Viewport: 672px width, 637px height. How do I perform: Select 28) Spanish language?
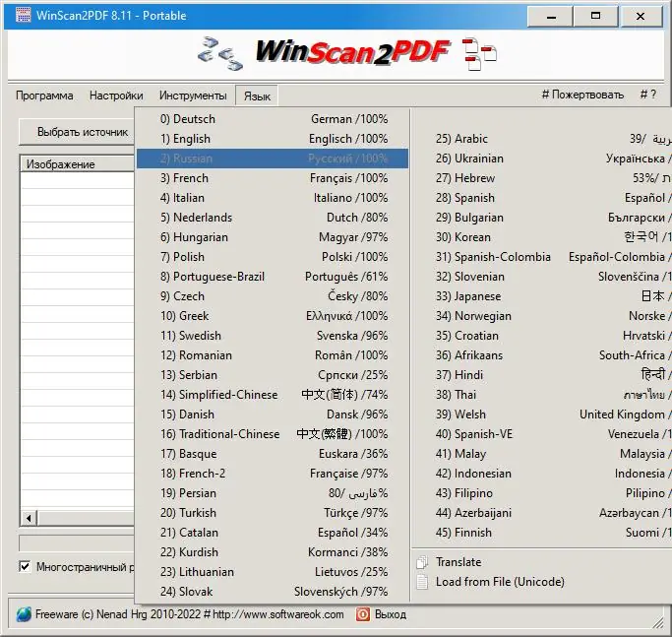click(542, 198)
